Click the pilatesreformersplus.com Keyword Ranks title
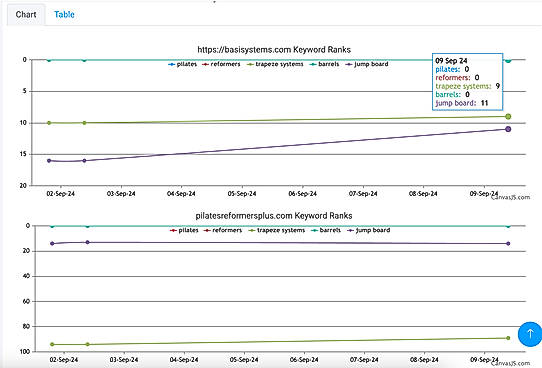542x368 pixels. point(274,216)
